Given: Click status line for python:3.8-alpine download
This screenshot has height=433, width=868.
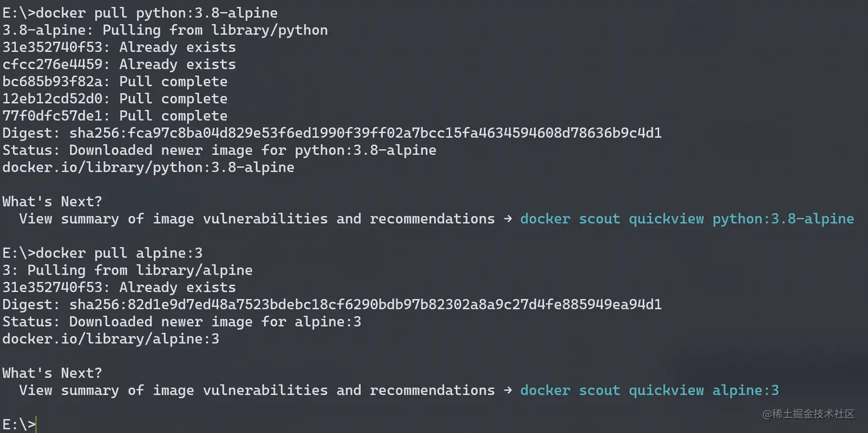Looking at the screenshot, I should 219,150.
